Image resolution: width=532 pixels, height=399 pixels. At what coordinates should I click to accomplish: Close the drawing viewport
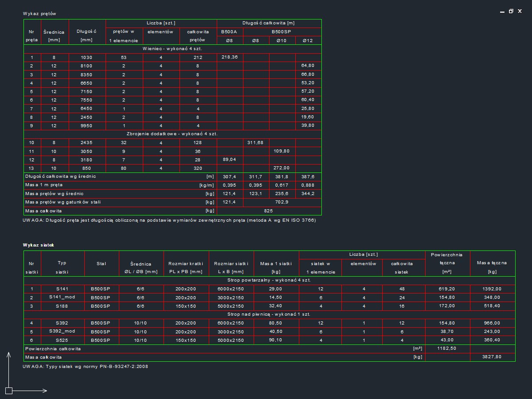pyautogui.click(x=520, y=12)
